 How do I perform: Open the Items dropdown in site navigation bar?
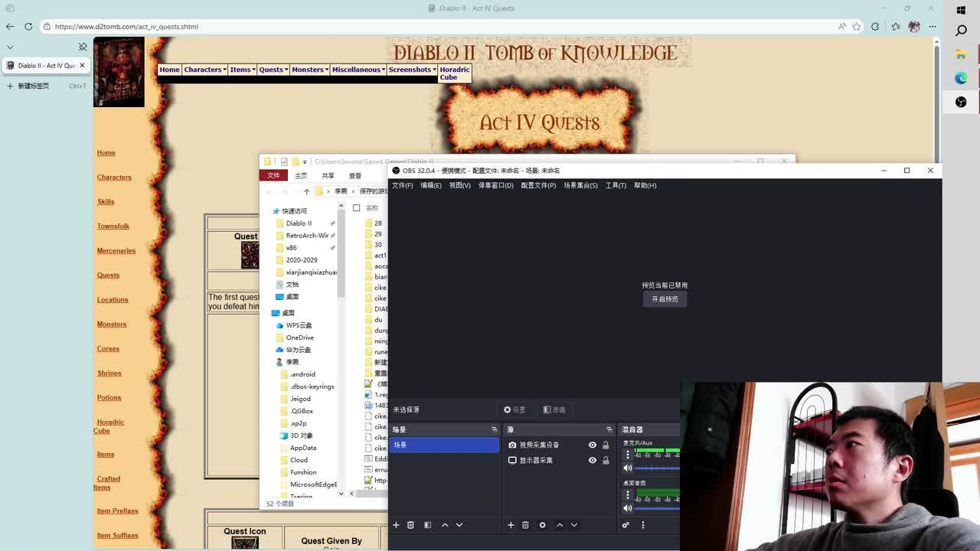[x=243, y=70]
